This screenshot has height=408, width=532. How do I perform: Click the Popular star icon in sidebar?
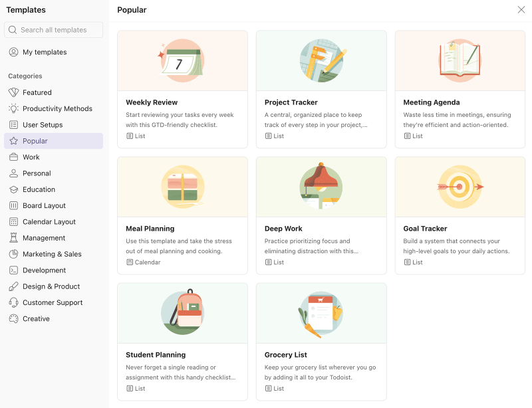13,141
